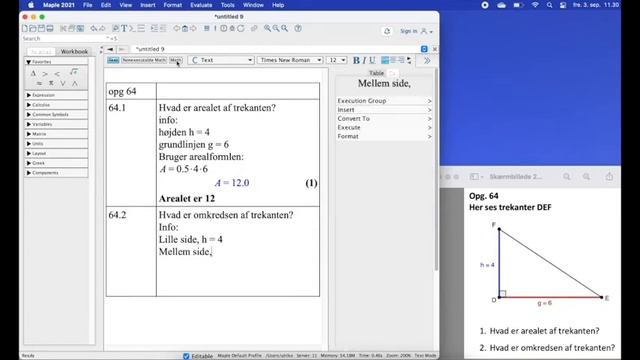Screen dimensions: 640x360
Task: Close the untitled 9 document tab
Action: pyautogui.click(x=435, y=49)
